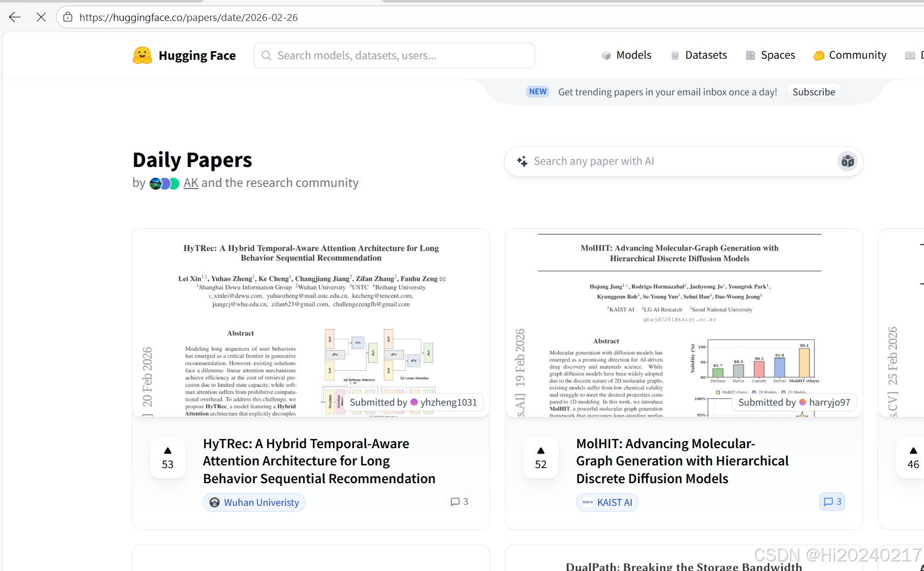Stop page loading with the X button
This screenshot has height=571, width=924.
(41, 17)
